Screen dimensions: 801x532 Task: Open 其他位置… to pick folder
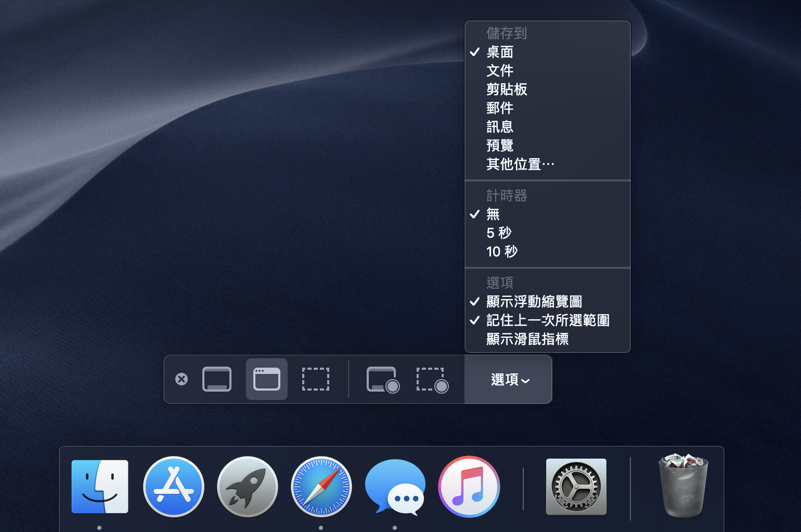coord(548,164)
